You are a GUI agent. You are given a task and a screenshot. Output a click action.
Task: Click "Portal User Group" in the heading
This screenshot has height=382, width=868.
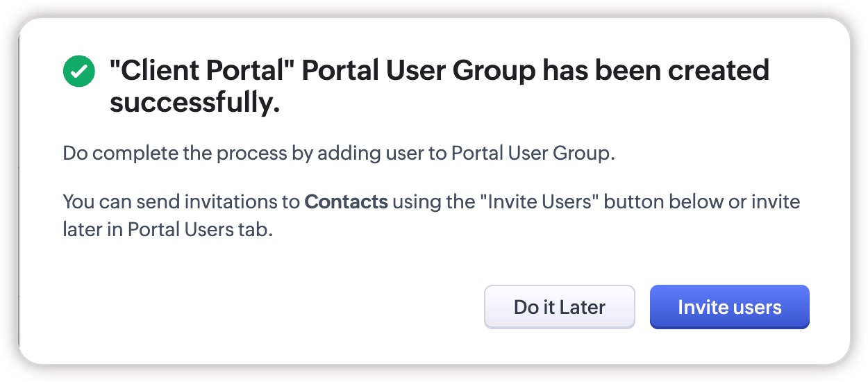pos(419,71)
